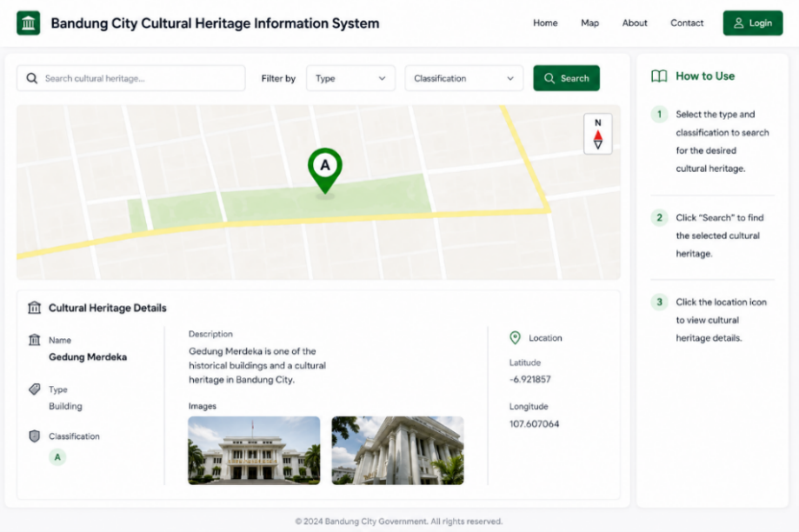Click the location pin icon beside Location

516,337
